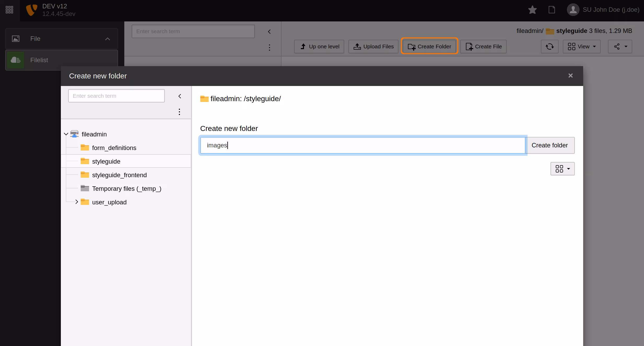Open the application grid menu icon
Screen dimensions: 644x346
9,10
